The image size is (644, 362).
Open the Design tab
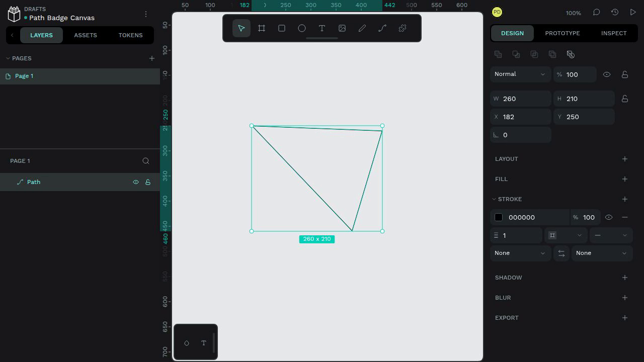pyautogui.click(x=512, y=33)
